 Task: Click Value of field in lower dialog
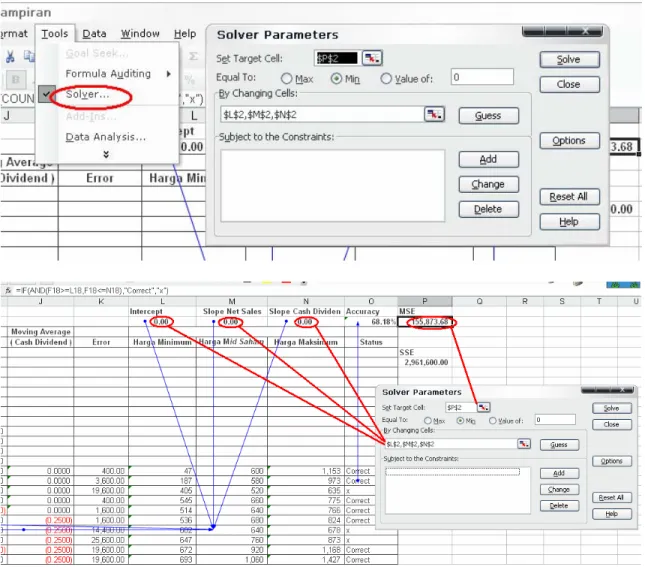coord(555,420)
